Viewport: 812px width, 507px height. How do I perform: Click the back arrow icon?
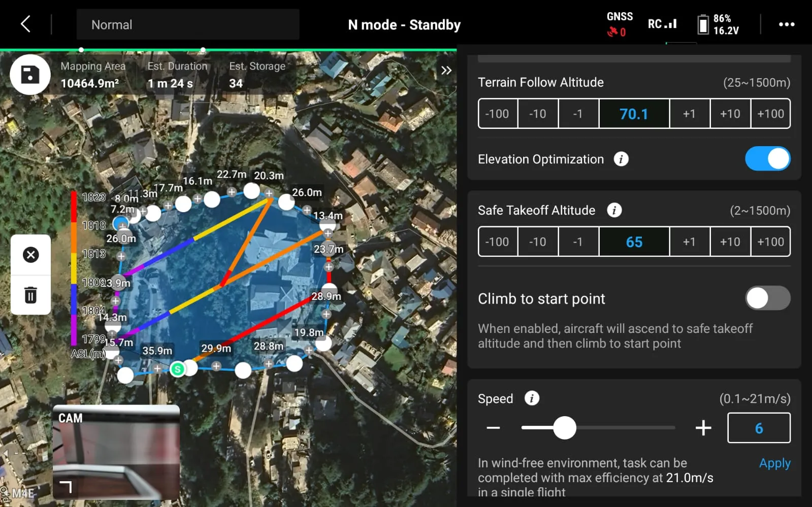coord(25,24)
